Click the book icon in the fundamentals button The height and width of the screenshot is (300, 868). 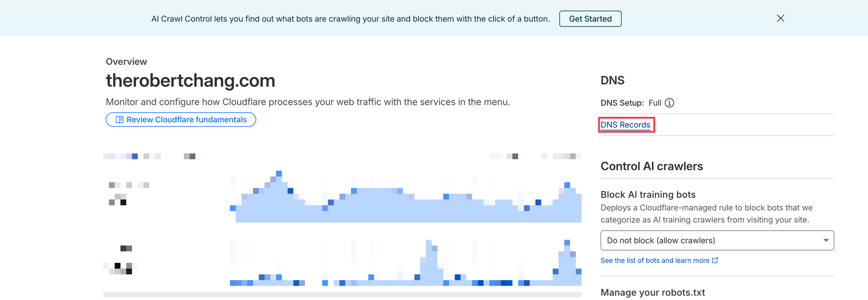click(119, 120)
